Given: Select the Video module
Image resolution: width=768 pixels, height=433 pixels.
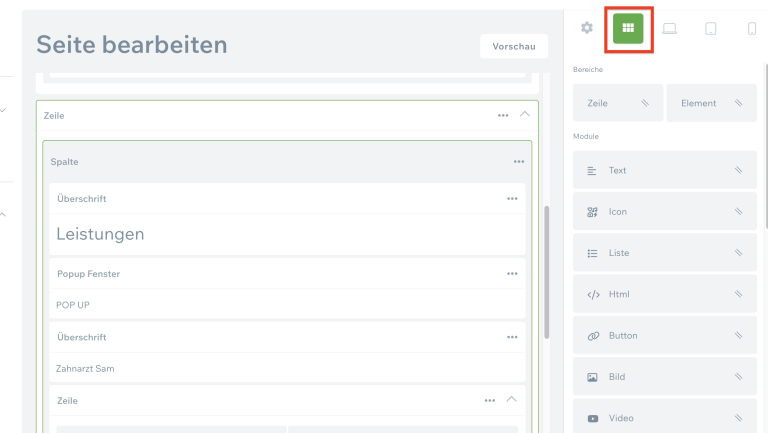Looking at the screenshot, I should point(664,418).
